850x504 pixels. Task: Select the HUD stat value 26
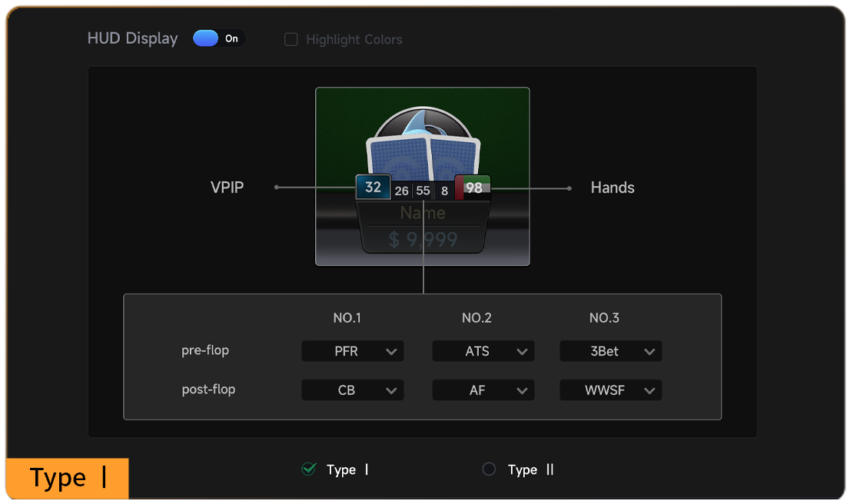pyautogui.click(x=401, y=191)
